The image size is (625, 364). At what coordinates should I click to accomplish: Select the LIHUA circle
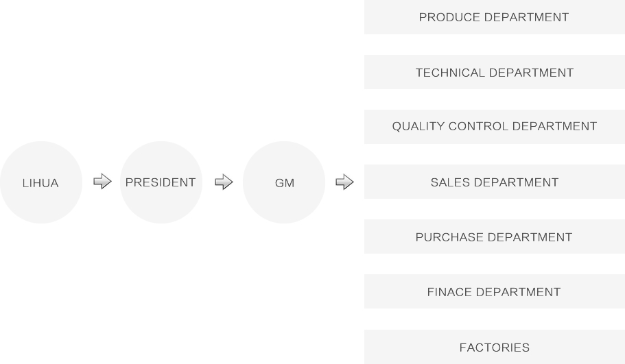pos(41,182)
